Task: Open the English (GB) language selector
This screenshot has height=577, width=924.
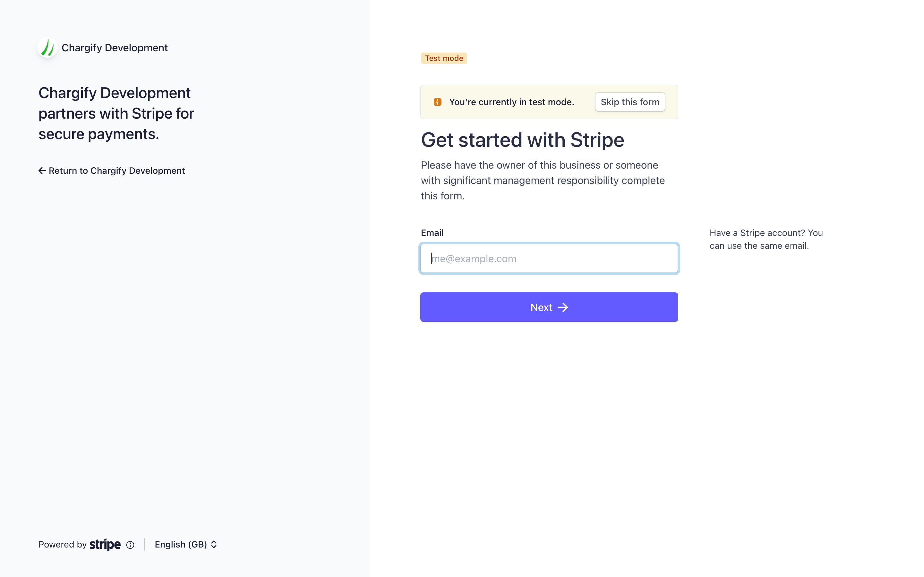Action: 185,545
